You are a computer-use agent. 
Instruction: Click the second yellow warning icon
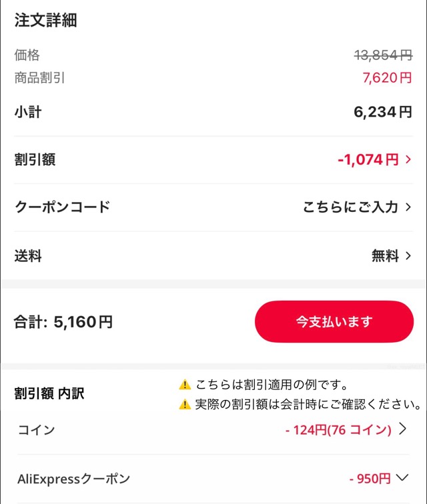point(185,404)
